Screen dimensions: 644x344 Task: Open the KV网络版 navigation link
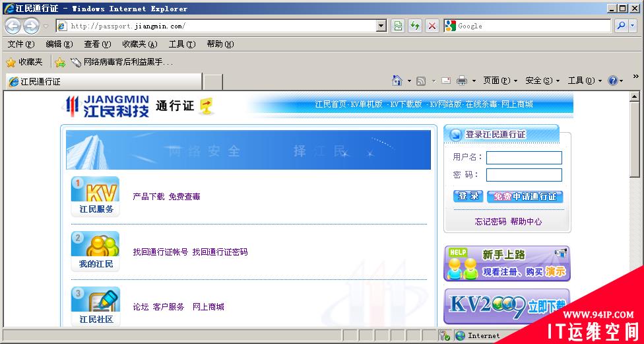click(445, 104)
